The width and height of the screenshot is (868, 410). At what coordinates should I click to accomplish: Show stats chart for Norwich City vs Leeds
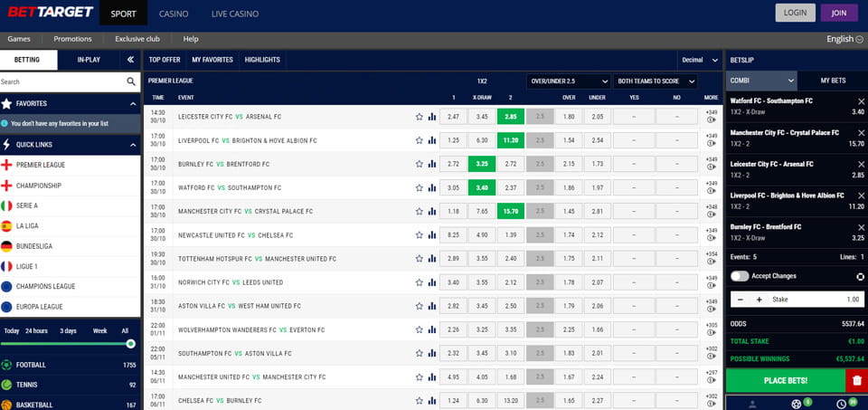tap(432, 282)
